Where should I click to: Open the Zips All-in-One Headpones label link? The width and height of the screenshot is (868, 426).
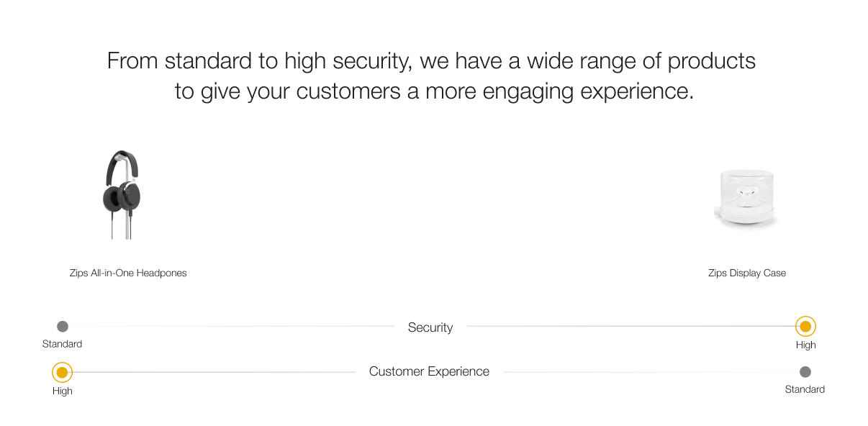pos(128,273)
